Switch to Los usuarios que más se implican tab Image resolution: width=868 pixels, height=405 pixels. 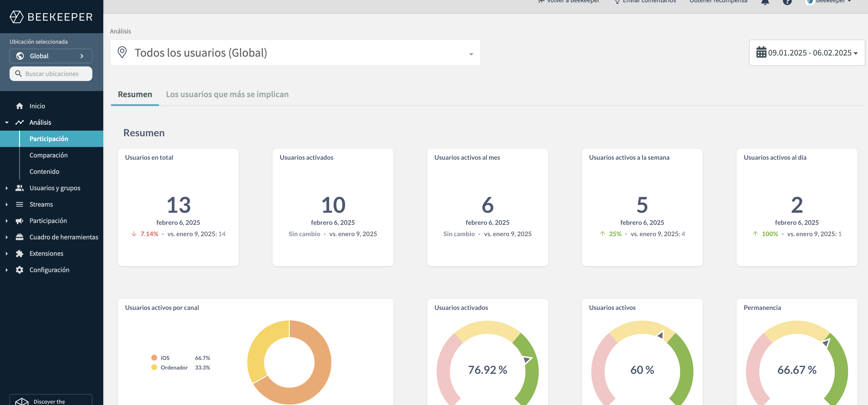tap(227, 94)
